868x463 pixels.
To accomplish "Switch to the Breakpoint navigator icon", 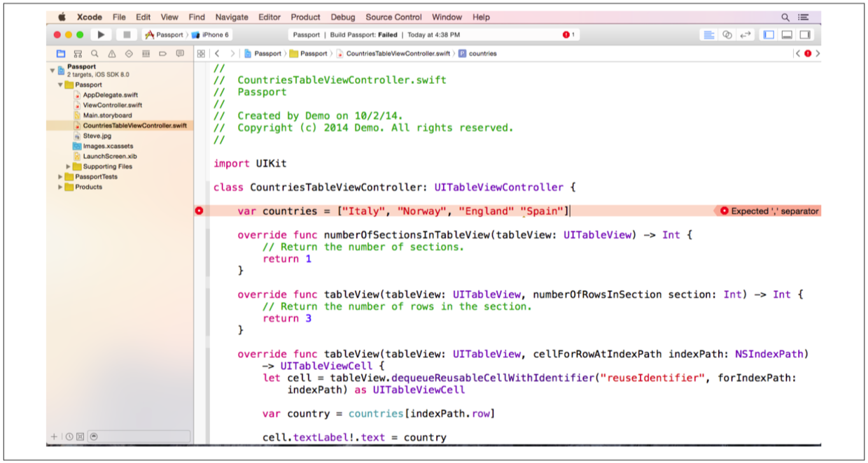I will (x=162, y=53).
